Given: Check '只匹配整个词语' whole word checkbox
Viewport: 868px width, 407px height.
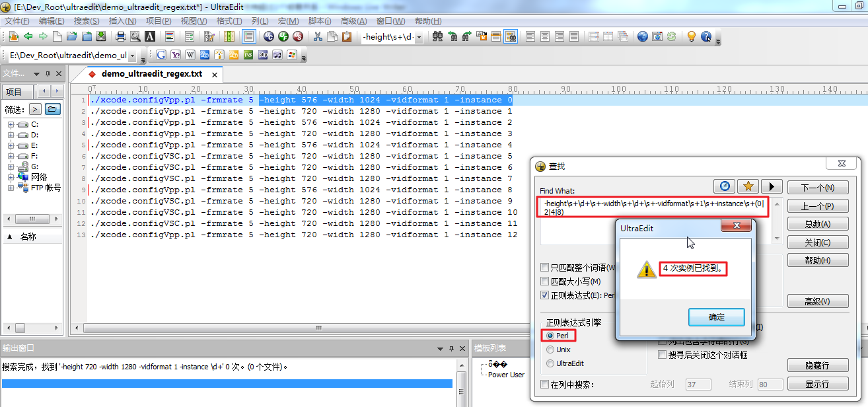Looking at the screenshot, I should [x=544, y=268].
